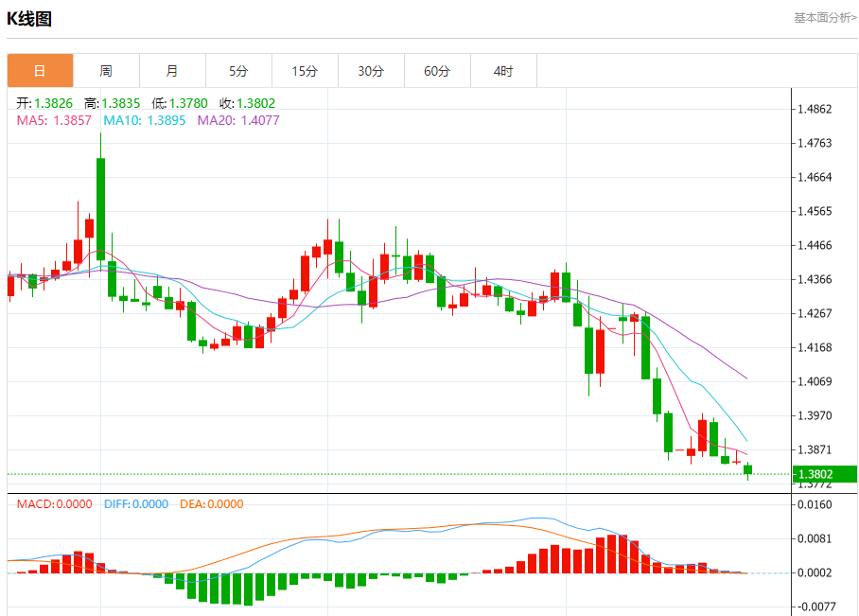Viewport: 859px width, 616px height.
Task: Click the 开:1.3826 opening price
Action: coord(44,103)
